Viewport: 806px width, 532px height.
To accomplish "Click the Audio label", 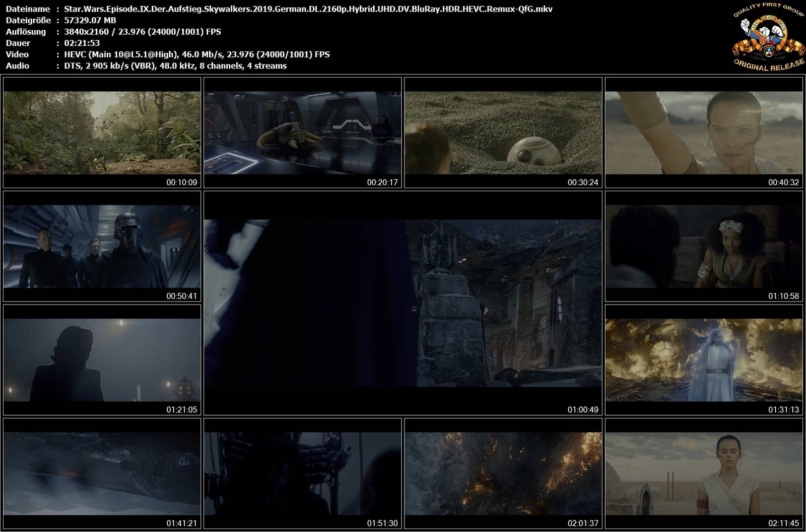I will click(x=18, y=66).
